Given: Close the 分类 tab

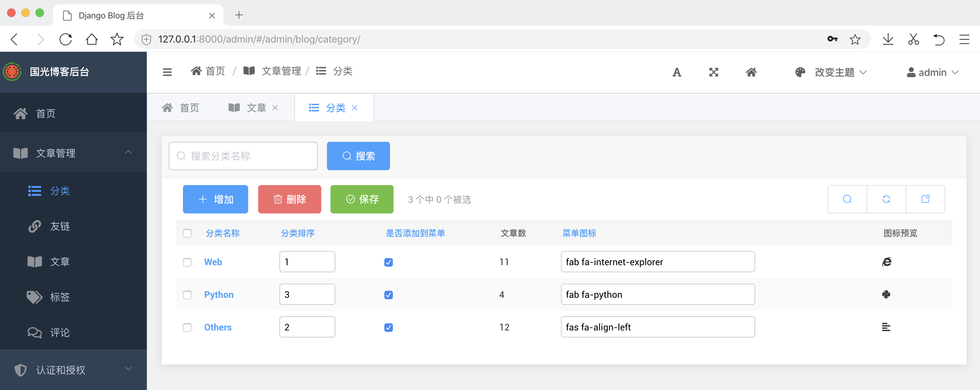Looking at the screenshot, I should (x=354, y=108).
